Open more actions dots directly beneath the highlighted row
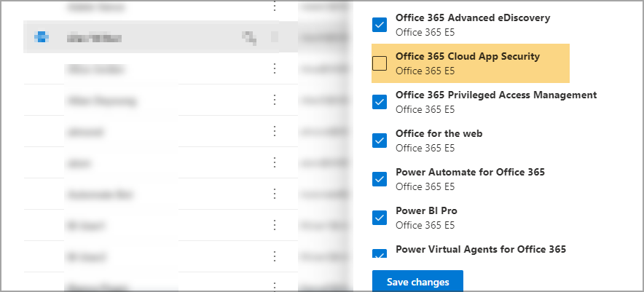 [275, 68]
